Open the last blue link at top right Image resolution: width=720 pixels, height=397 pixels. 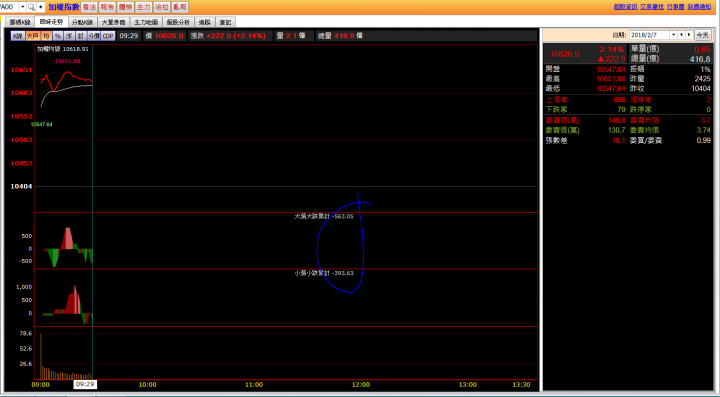(x=699, y=7)
